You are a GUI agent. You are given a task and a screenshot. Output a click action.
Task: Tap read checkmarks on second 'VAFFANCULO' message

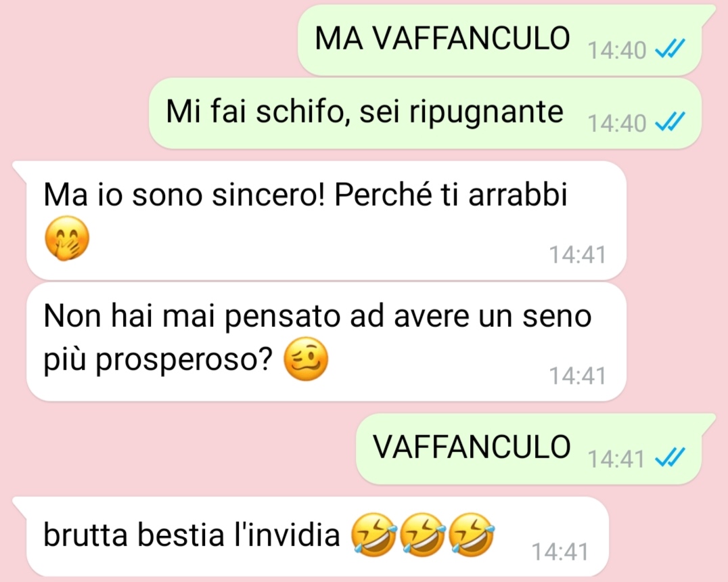click(x=670, y=458)
